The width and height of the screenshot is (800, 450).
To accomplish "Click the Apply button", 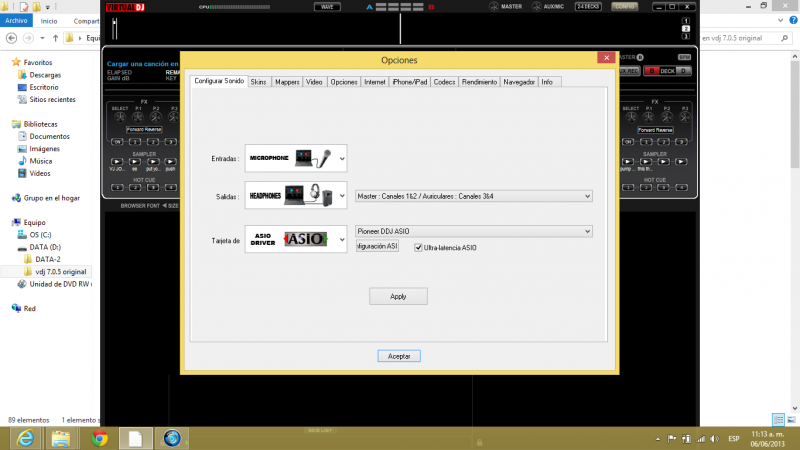I will [398, 296].
